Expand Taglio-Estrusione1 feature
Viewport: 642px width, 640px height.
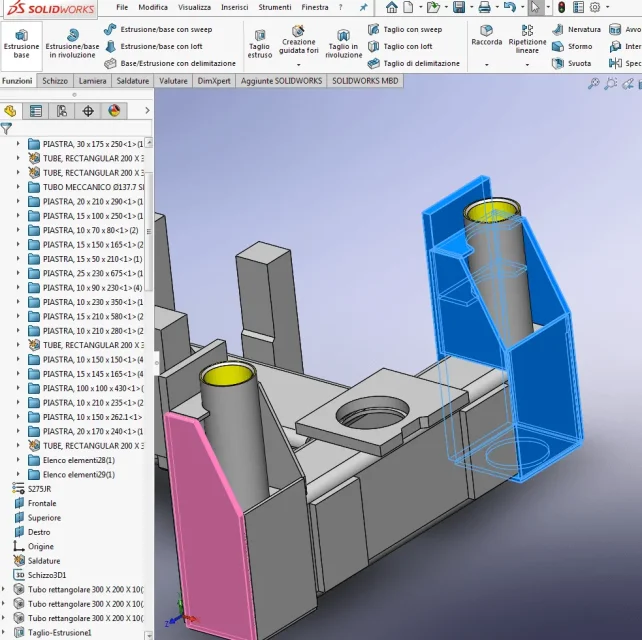click(x=3, y=632)
